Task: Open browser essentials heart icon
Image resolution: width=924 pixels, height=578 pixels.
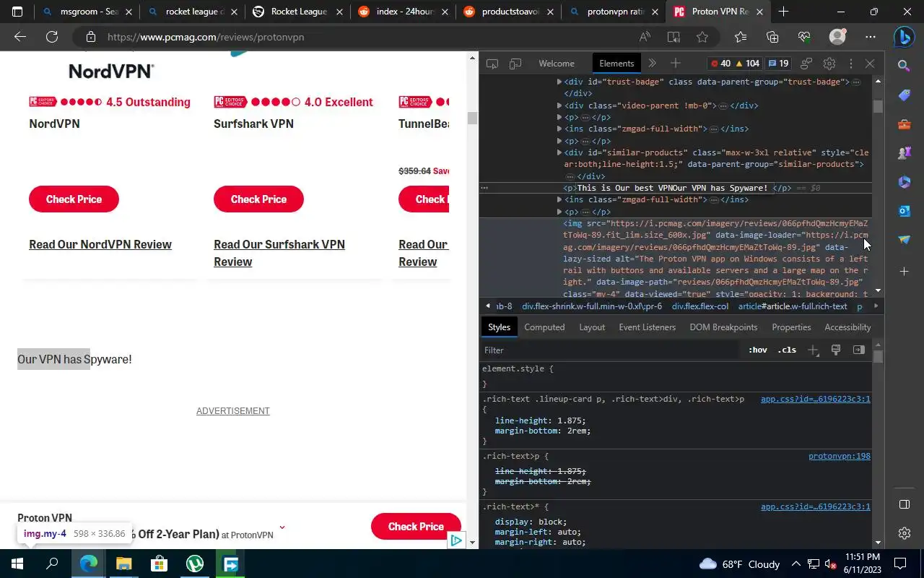Action: coord(804,37)
